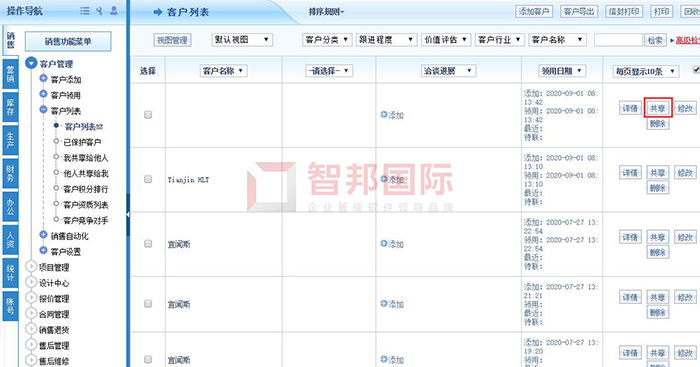Open the 客户行业 filter dropdown
The height and width of the screenshot is (367, 700).
[499, 40]
